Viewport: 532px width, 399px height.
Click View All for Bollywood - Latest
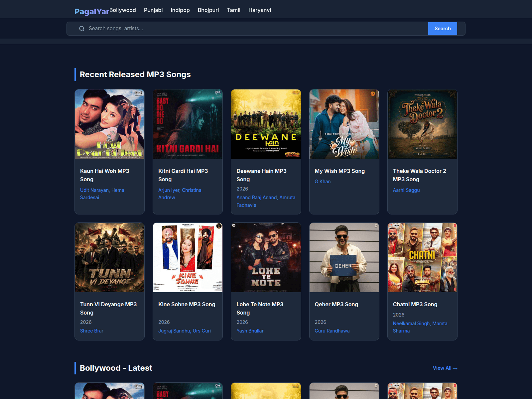445,368
